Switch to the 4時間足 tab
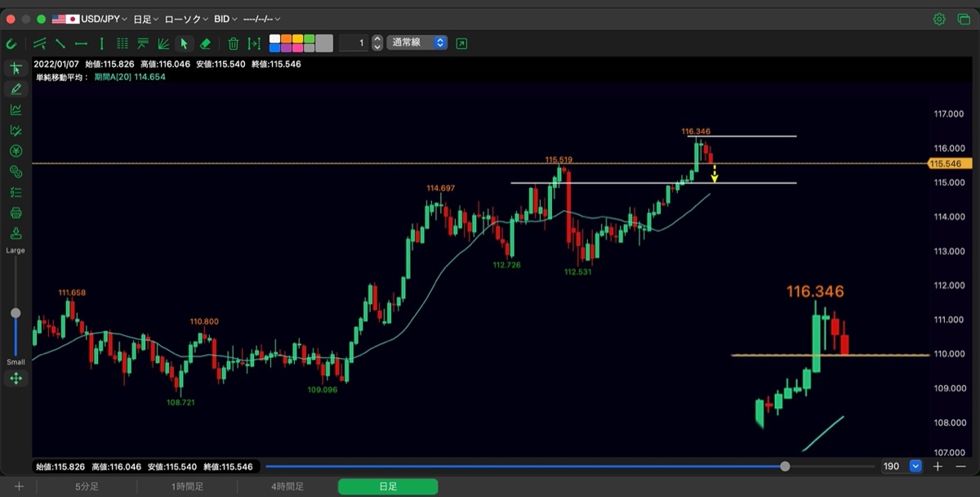Image resolution: width=980 pixels, height=497 pixels. tap(287, 487)
